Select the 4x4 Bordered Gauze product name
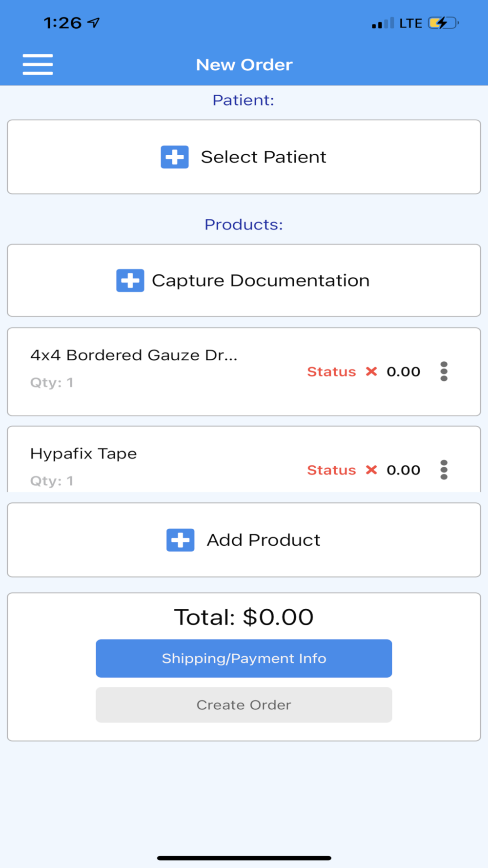488x868 pixels. point(134,355)
